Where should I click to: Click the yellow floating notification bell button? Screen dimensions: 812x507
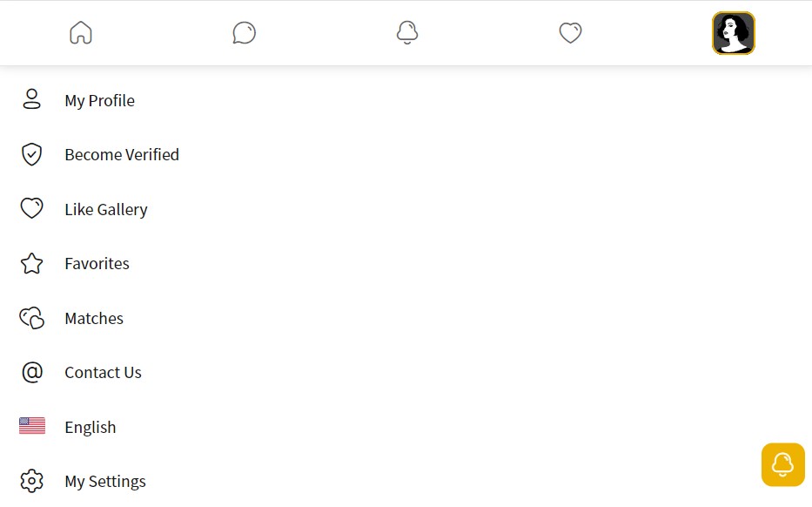tap(782, 464)
